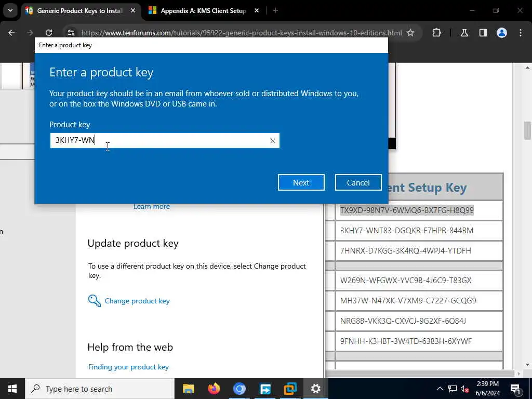Viewport: 532px width, 399px height.
Task: Click the browser page vertical scrollbar thumb
Action: pos(527,130)
